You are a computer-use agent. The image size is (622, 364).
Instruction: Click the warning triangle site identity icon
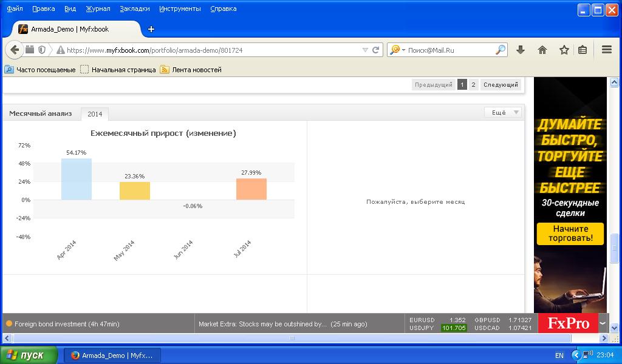tap(60, 50)
